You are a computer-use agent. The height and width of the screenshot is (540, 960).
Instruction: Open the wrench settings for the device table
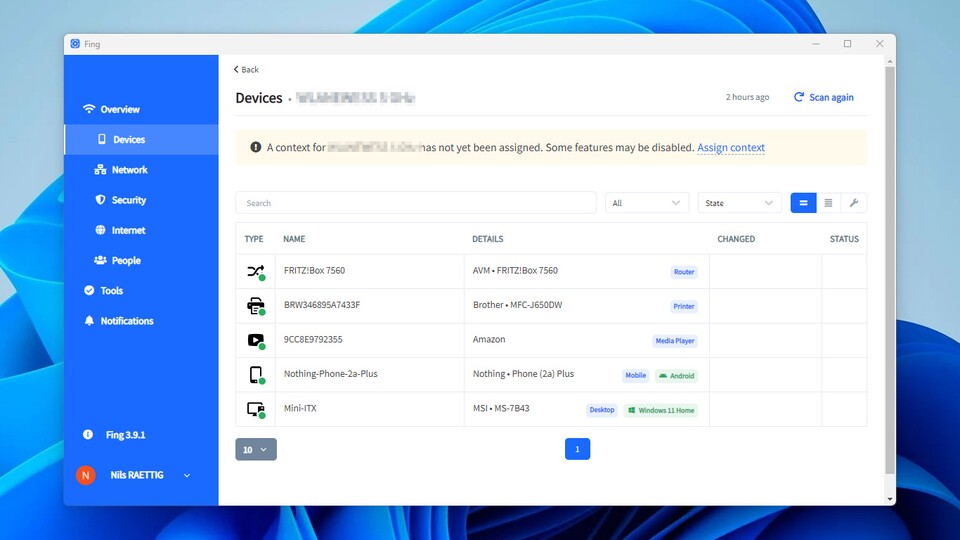click(x=853, y=203)
